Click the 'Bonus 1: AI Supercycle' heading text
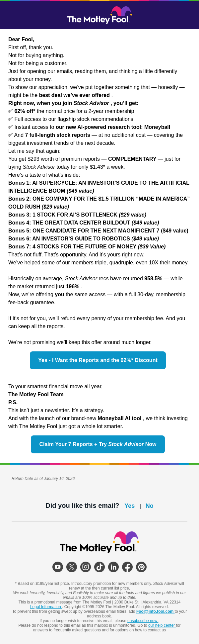 [x=99, y=183]
